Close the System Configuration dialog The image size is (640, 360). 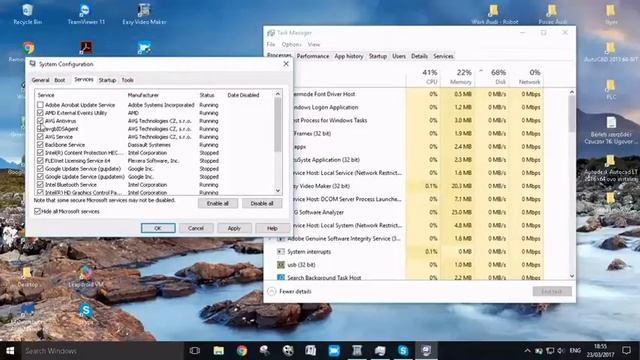point(286,64)
